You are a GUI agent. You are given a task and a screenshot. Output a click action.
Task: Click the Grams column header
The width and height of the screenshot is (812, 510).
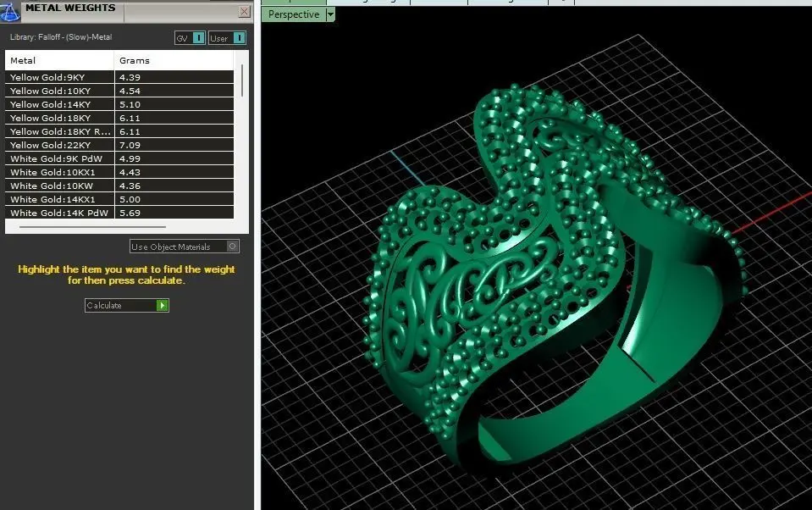pyautogui.click(x=174, y=60)
